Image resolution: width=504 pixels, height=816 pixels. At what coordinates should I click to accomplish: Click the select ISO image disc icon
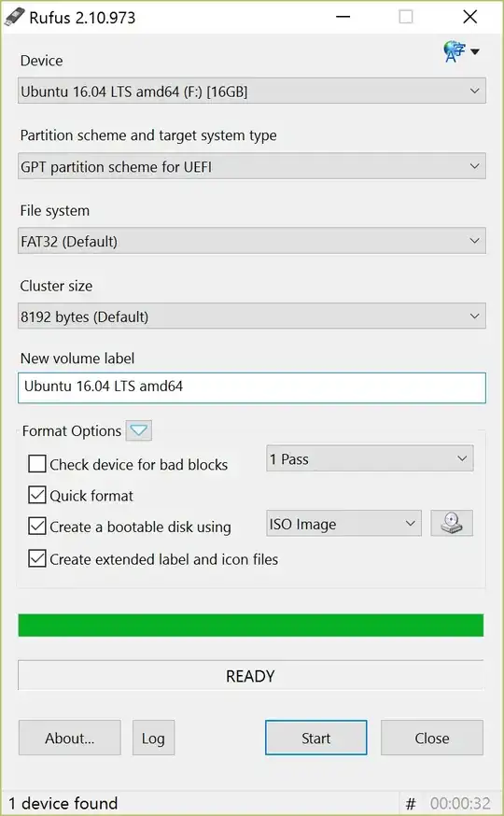(x=452, y=523)
